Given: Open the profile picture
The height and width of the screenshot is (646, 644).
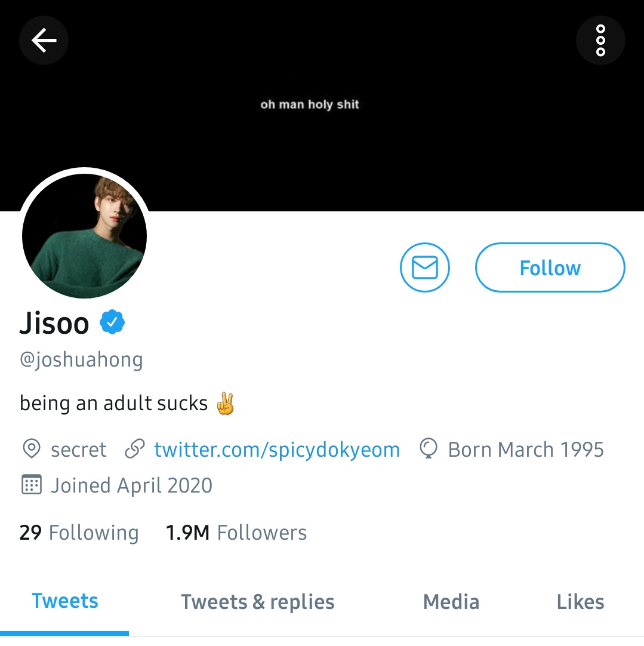Looking at the screenshot, I should point(84,236).
